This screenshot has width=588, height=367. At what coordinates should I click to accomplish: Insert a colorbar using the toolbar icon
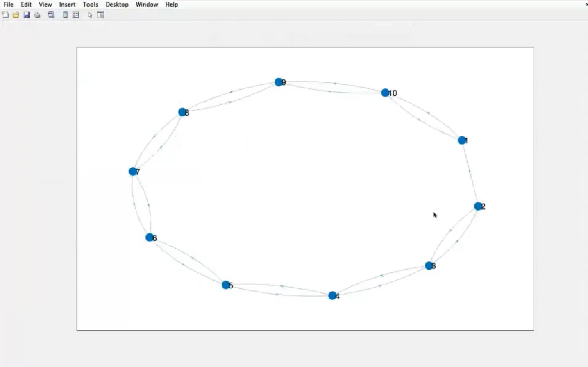(65, 15)
